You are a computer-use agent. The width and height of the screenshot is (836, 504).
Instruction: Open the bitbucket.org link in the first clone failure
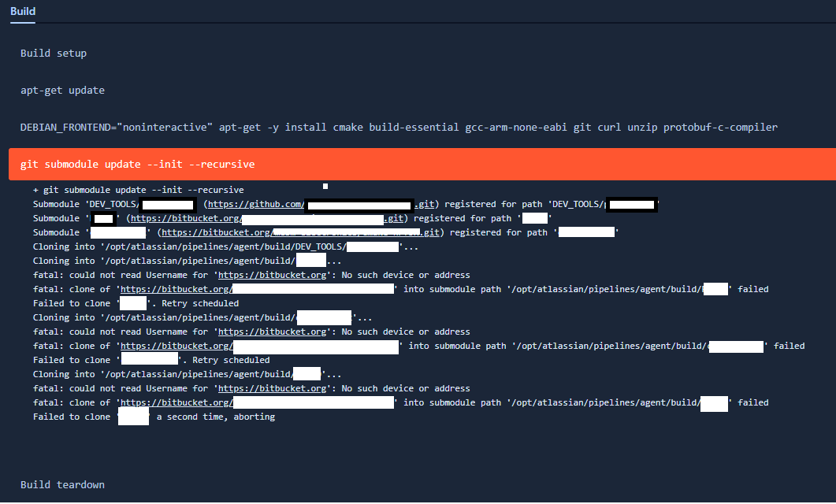[x=257, y=289]
